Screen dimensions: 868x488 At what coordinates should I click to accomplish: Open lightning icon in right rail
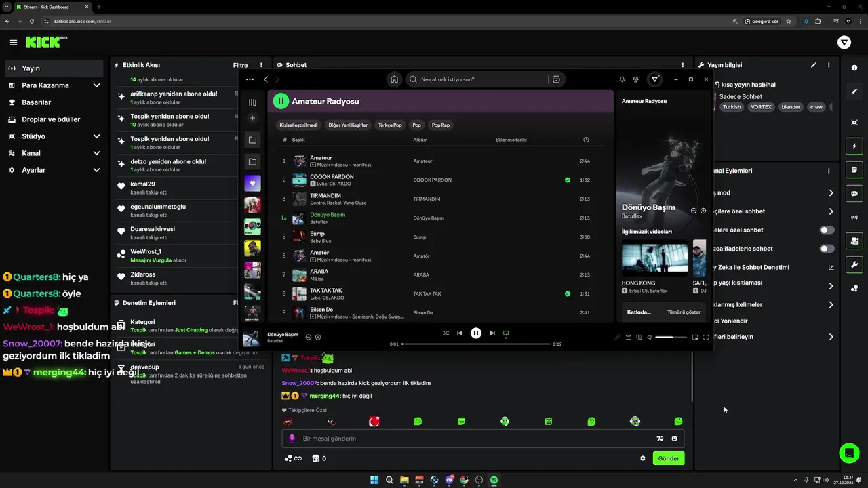pos(854,146)
